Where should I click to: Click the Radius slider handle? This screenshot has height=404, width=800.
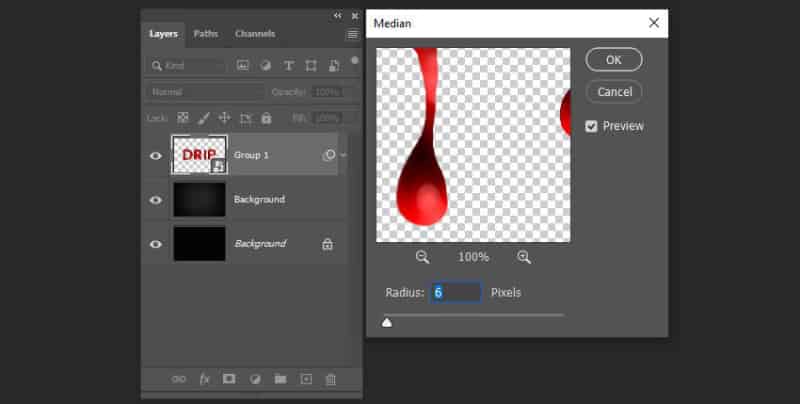coord(387,322)
